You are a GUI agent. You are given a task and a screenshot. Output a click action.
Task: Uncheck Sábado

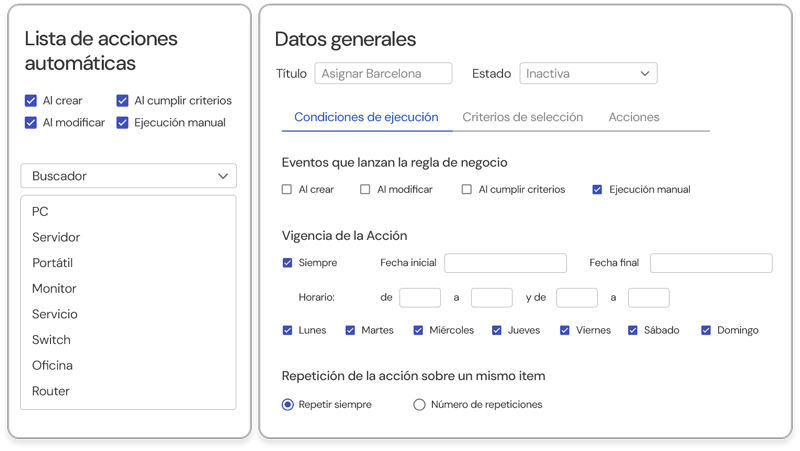tap(633, 331)
